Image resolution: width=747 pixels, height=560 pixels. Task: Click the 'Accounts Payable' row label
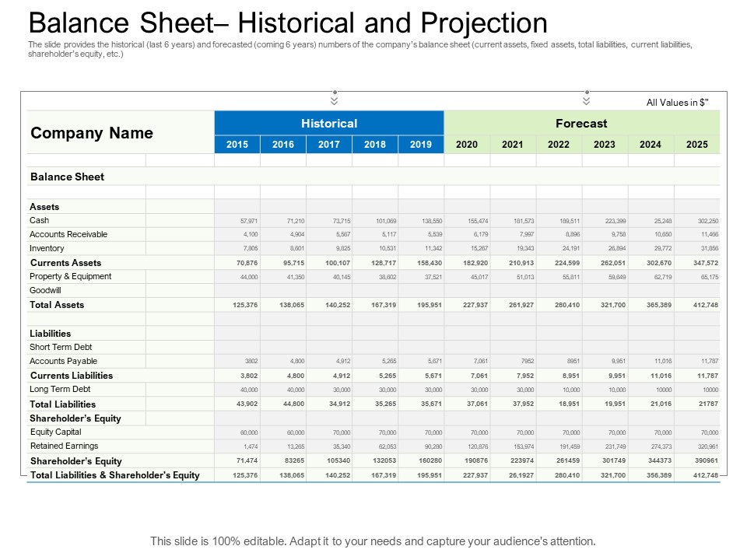(x=63, y=361)
